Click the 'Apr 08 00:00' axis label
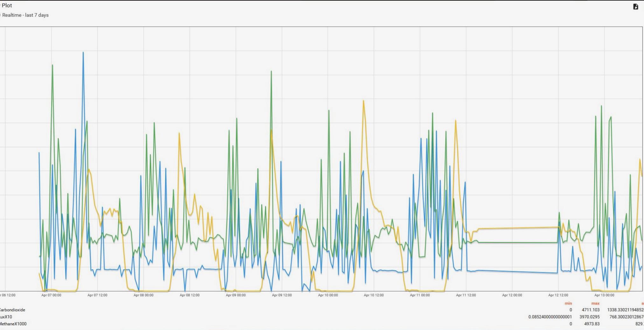The width and height of the screenshot is (644, 330). pyautogui.click(x=143, y=295)
